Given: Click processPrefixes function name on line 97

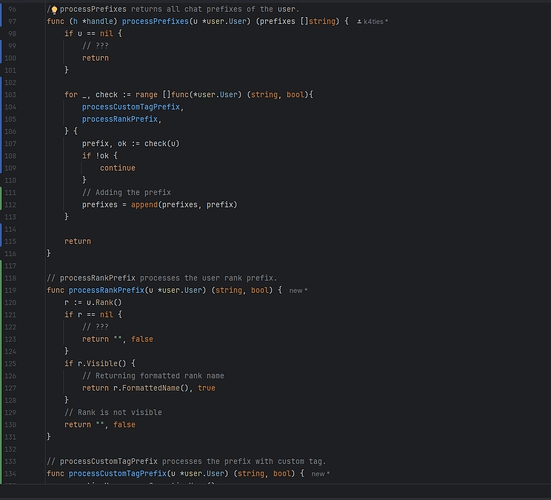Looking at the screenshot, I should tap(155, 21).
